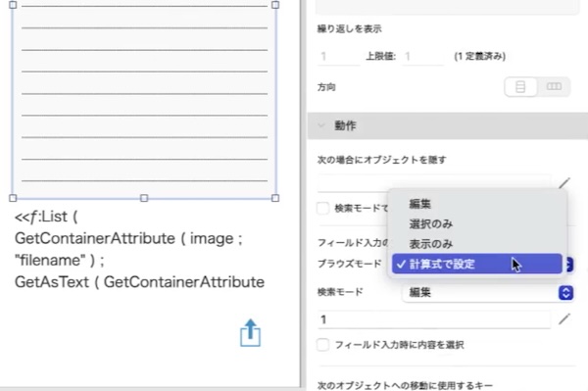Click the 上限値 repetition field

(422, 57)
